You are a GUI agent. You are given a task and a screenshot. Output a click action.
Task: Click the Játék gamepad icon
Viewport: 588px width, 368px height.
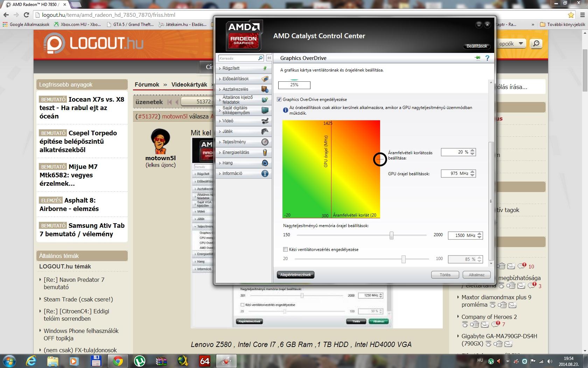(x=265, y=131)
